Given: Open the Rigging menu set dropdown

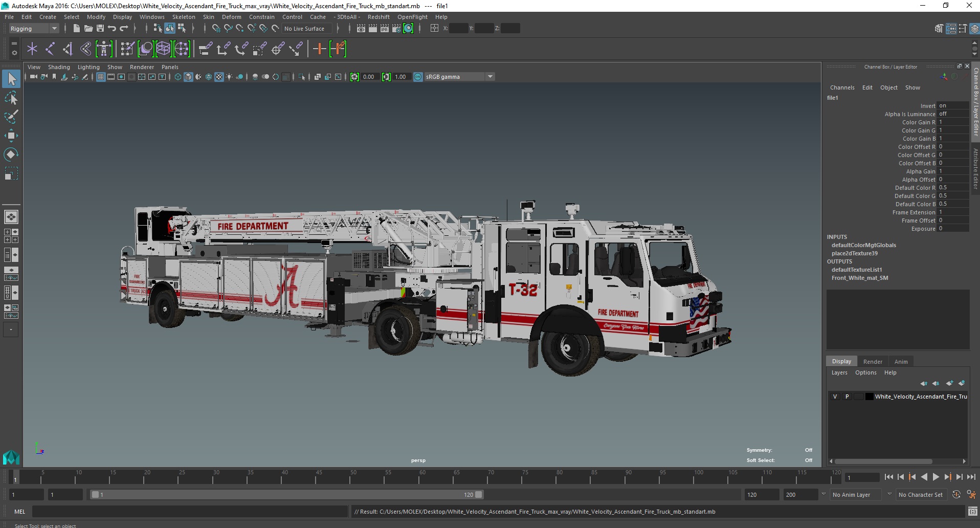Looking at the screenshot, I should tap(34, 29).
